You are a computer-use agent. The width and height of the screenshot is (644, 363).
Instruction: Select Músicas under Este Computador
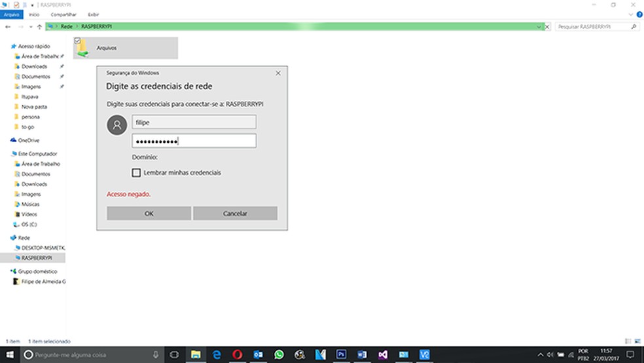[30, 204]
